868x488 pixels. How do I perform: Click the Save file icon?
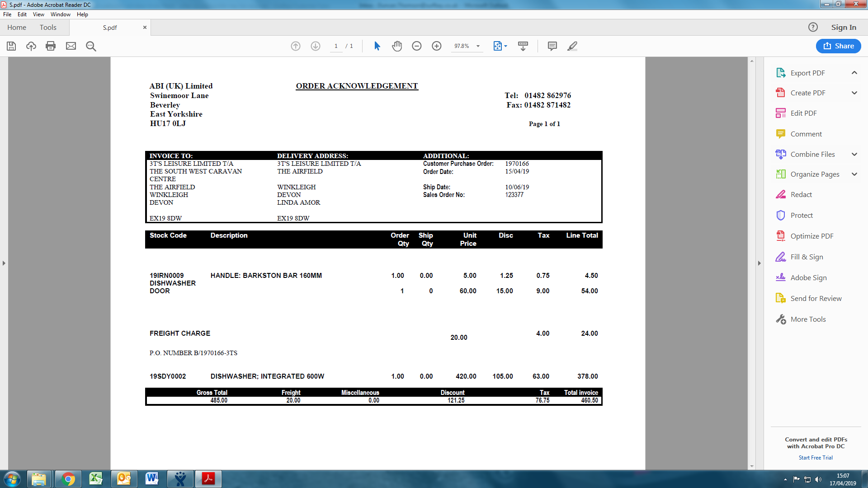coord(11,46)
